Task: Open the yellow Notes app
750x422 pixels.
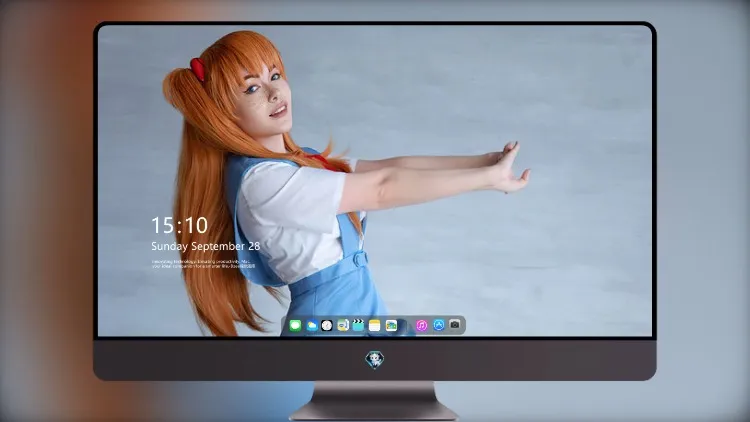Action: [375, 326]
